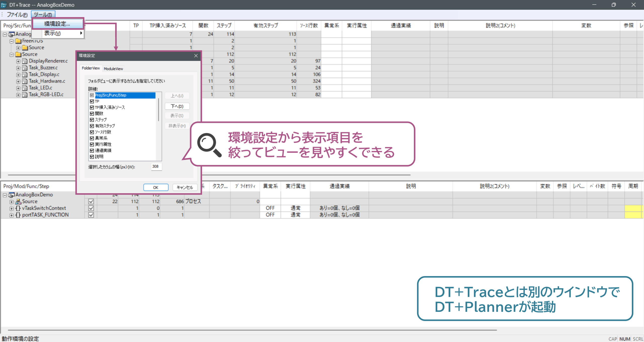Switch to the ModuleView tab
Screen dimensions: 644x342
113,69
